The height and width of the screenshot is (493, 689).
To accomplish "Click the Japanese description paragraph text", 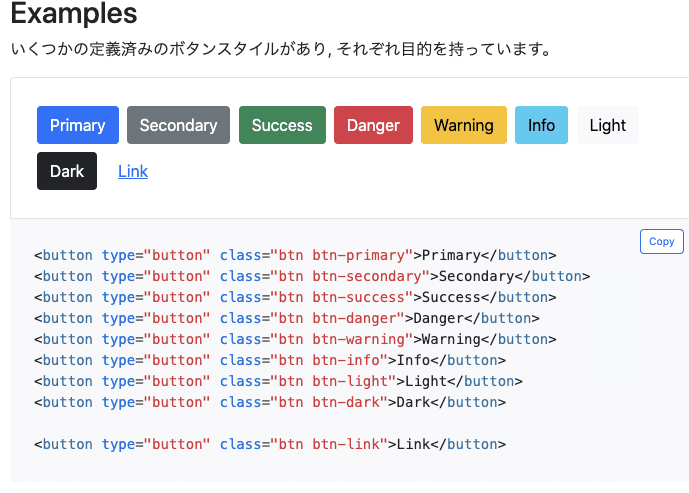I will (x=281, y=49).
